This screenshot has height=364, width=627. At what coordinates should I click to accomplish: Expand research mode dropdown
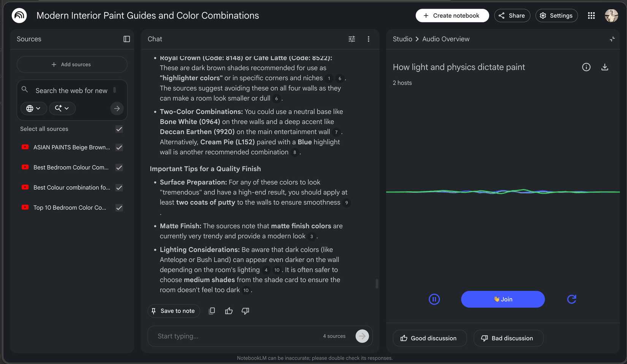pyautogui.click(x=62, y=108)
